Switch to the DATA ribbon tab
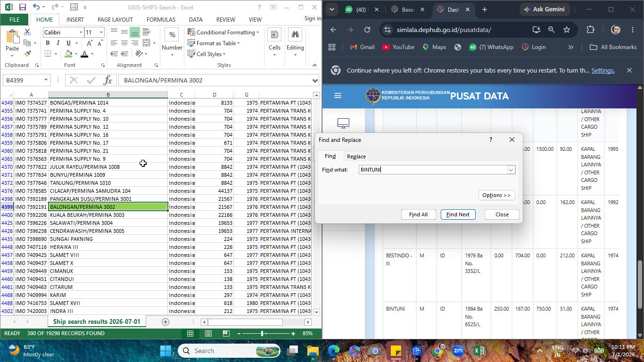The width and height of the screenshot is (644, 362). [x=196, y=19]
